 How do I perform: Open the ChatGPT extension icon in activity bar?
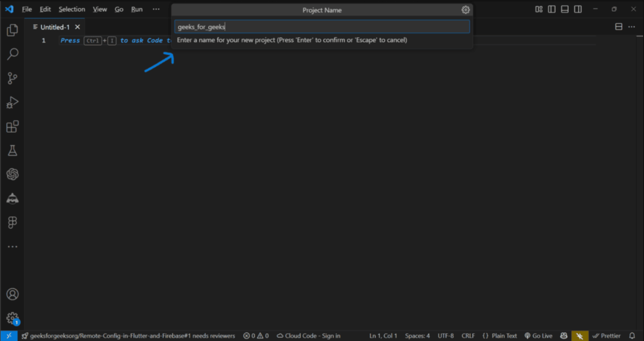12,174
